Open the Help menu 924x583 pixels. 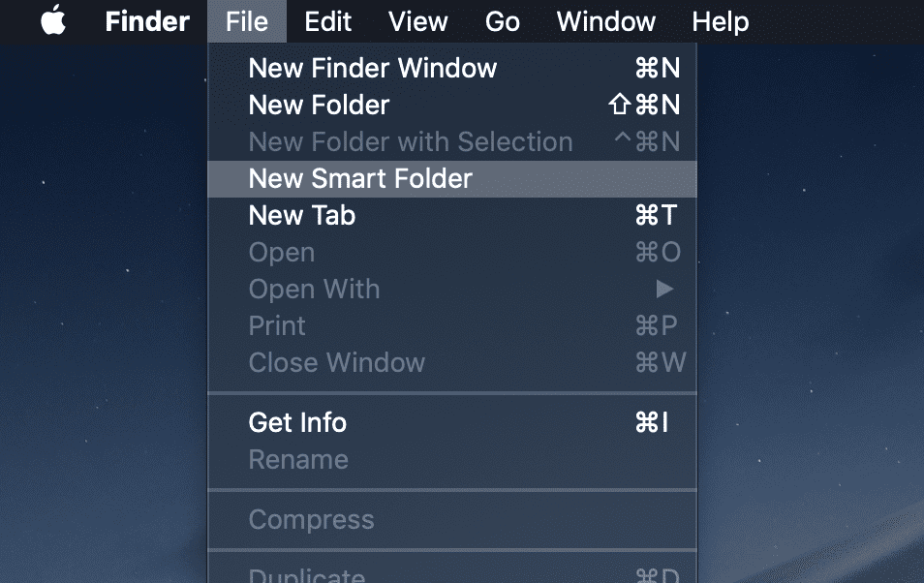720,21
